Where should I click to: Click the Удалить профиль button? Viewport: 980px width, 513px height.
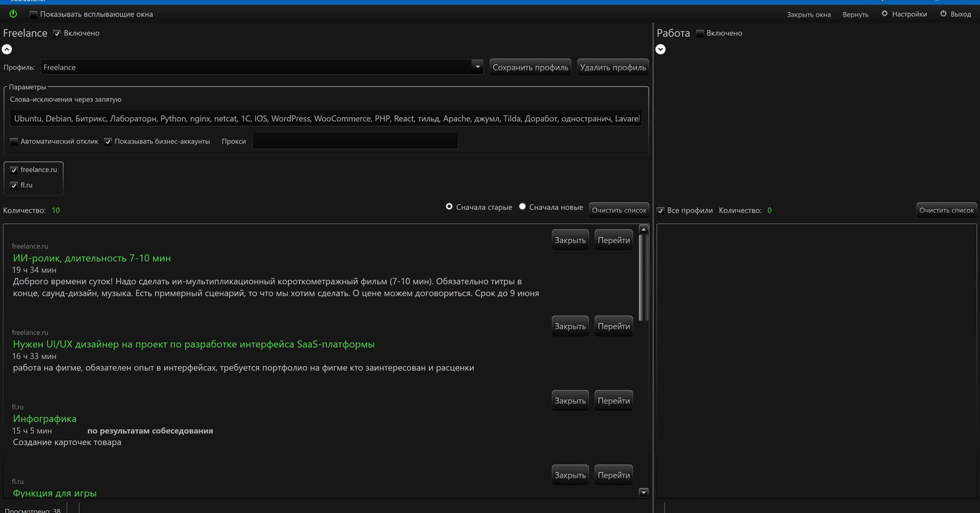coord(613,67)
